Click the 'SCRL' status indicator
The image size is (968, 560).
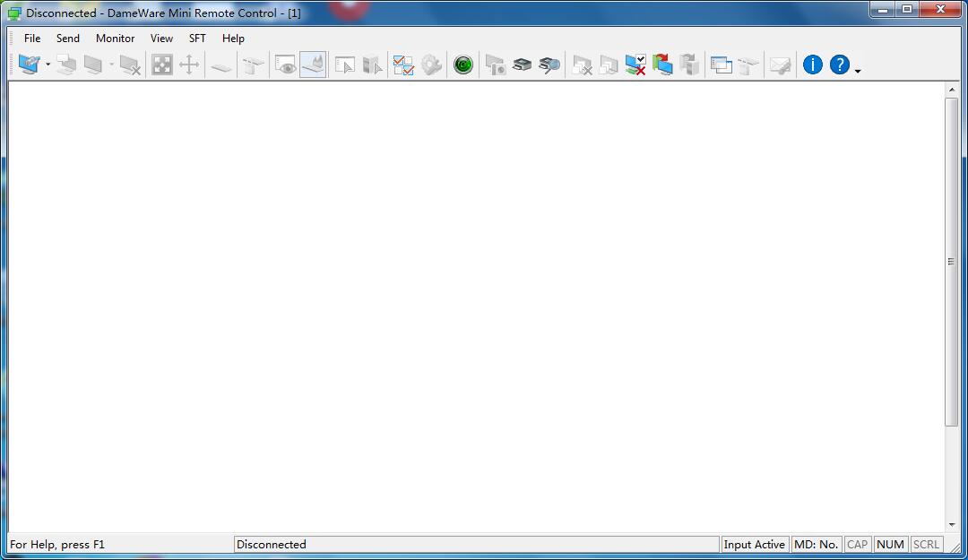click(926, 545)
